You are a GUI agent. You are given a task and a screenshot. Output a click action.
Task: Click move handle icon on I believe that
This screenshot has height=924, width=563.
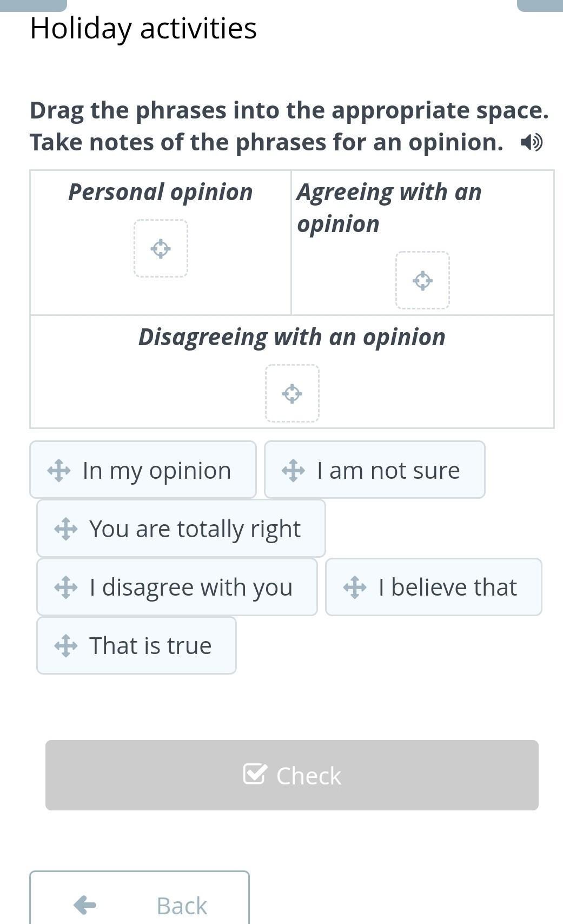click(355, 587)
